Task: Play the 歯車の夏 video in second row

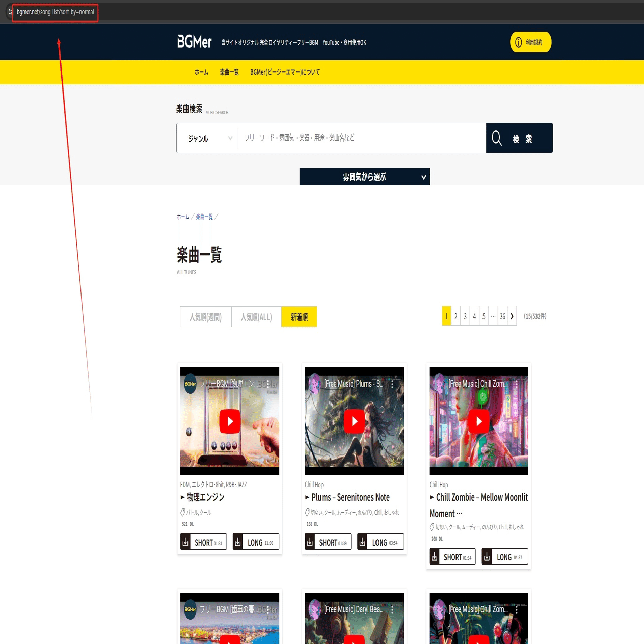Action: [230, 639]
